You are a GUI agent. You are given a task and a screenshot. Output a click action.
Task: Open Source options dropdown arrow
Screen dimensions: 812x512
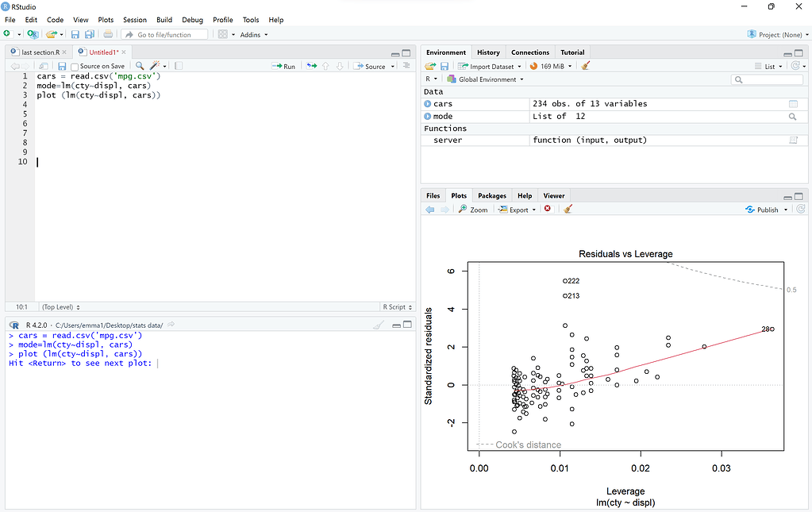point(393,66)
